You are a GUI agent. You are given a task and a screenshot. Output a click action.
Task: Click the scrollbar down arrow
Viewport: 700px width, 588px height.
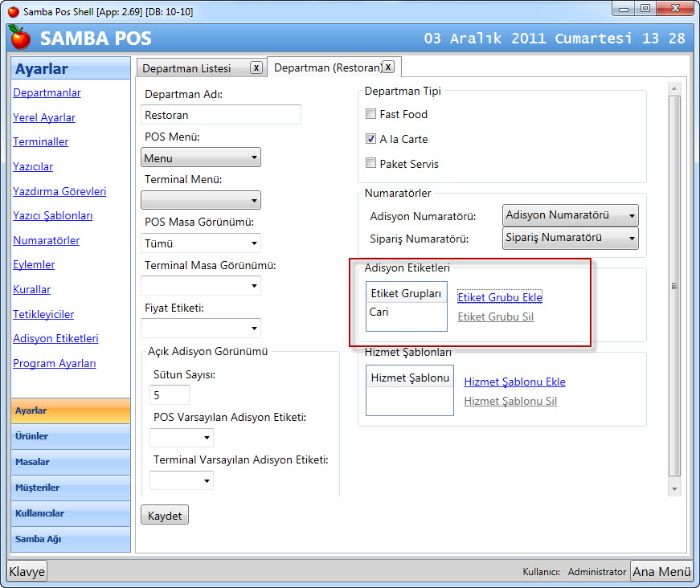tap(674, 489)
